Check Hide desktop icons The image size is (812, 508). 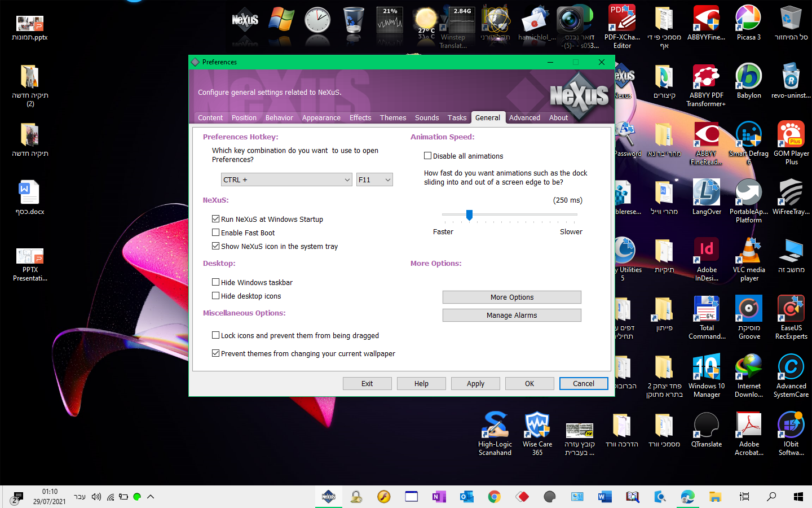[x=215, y=296]
